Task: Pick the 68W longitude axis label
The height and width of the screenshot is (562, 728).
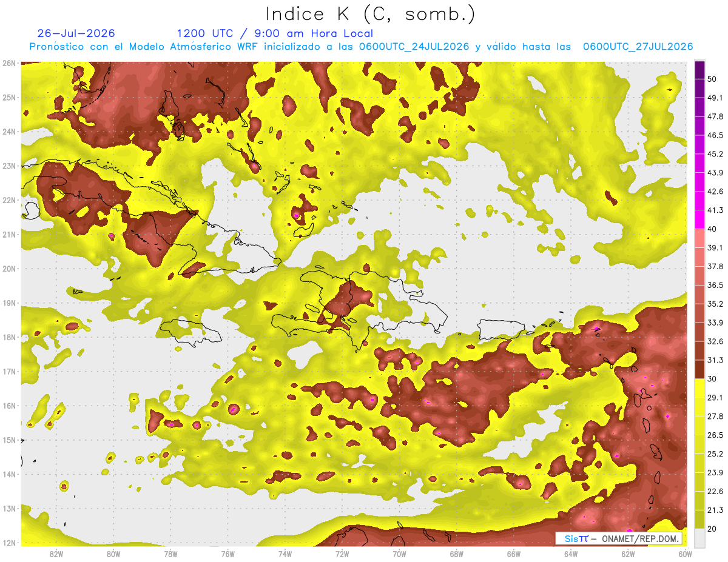Action: pos(457,554)
